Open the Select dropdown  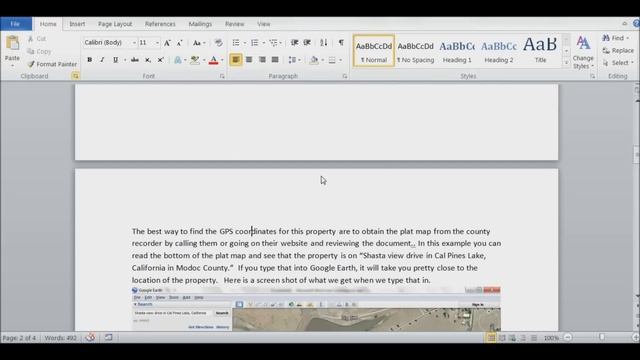coord(618,63)
